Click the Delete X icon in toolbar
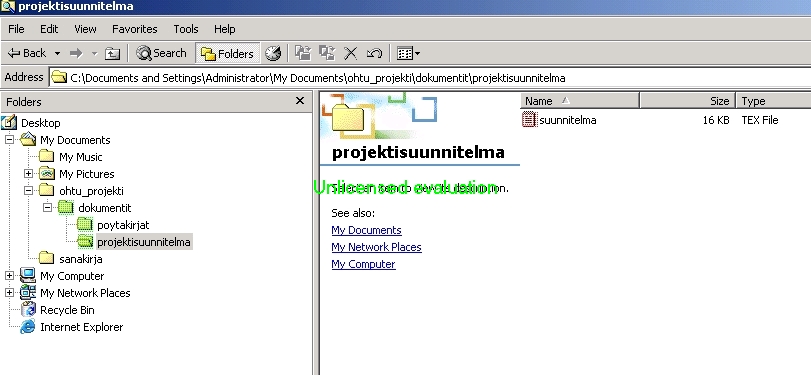Screen dimensions: 811x375 pyautogui.click(x=351, y=53)
